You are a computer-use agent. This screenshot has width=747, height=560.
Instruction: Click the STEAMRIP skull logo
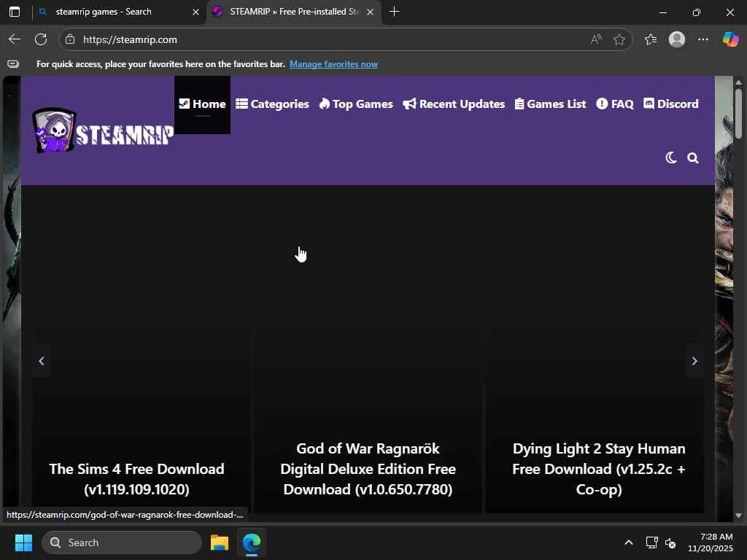(103, 131)
